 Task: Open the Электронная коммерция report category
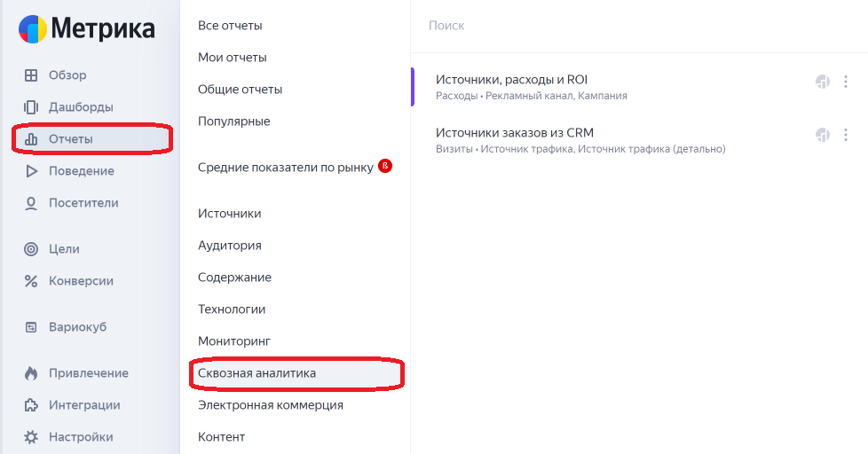(x=270, y=405)
